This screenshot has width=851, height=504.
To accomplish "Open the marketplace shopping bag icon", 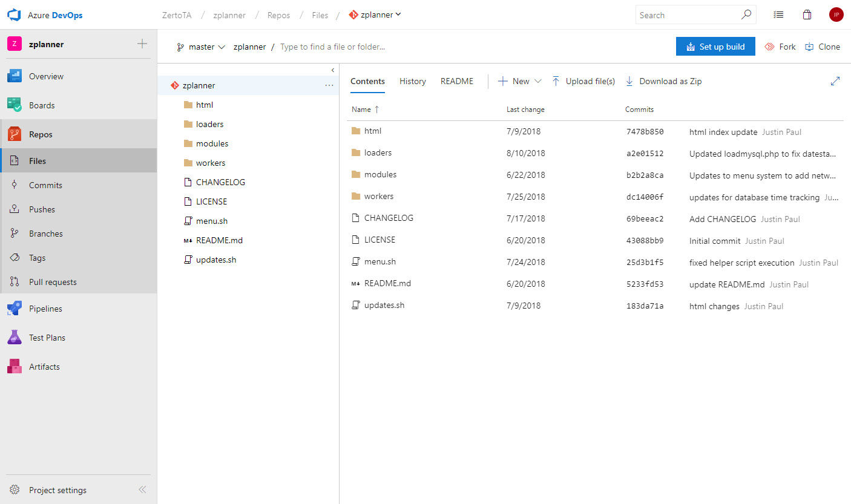I will (x=807, y=15).
